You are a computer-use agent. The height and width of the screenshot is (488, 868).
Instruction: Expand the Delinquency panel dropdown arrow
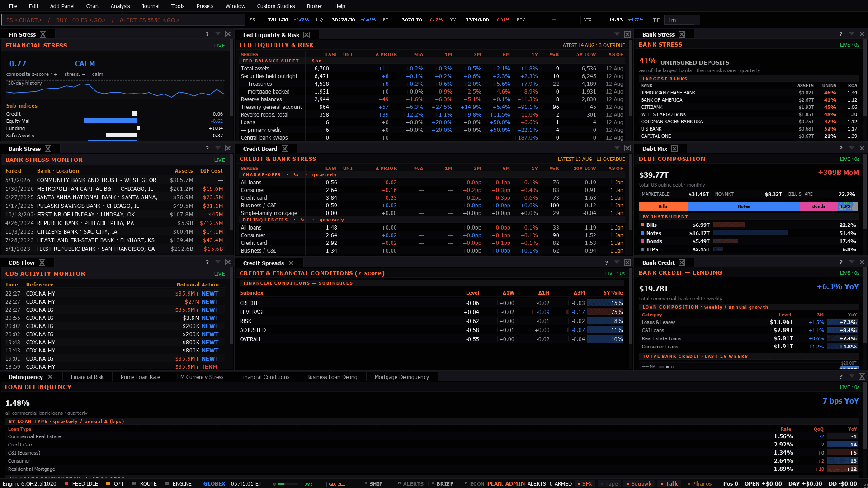852,376
